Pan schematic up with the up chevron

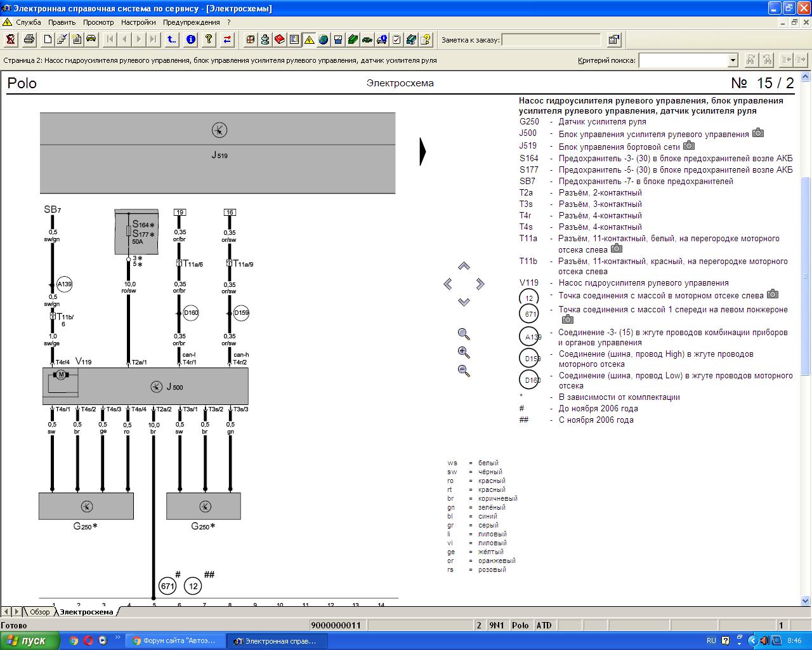(x=464, y=266)
